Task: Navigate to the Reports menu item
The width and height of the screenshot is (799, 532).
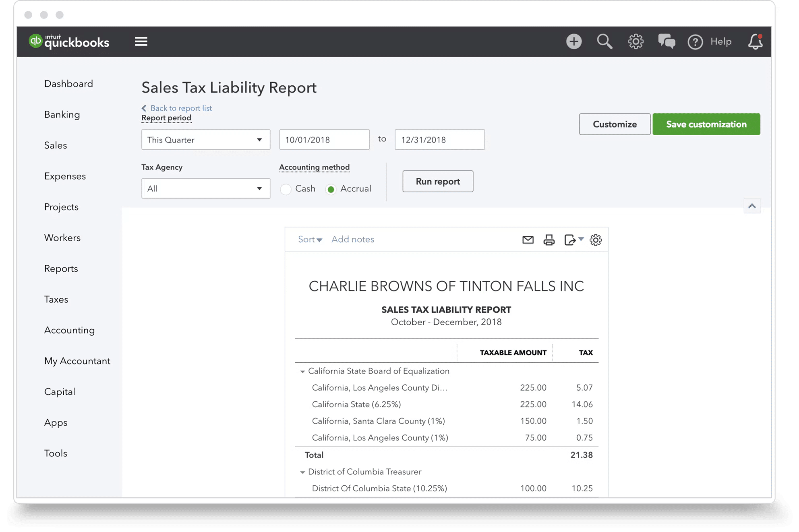Action: [x=60, y=268]
